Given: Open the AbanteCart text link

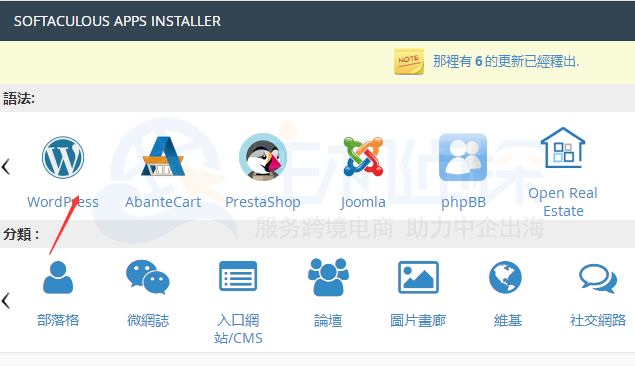Looking at the screenshot, I should 163,202.
